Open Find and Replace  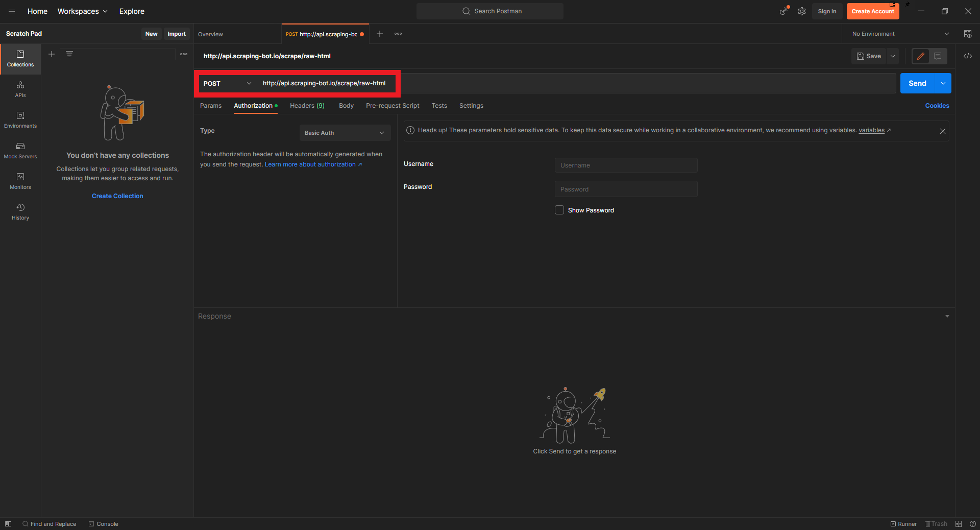coord(49,524)
